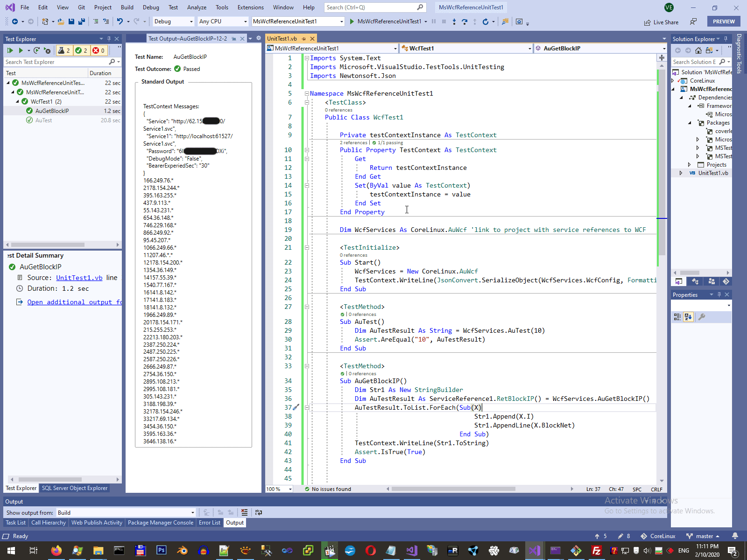Switch to the Error List tab
Image resolution: width=747 pixels, height=560 pixels.
(x=209, y=523)
